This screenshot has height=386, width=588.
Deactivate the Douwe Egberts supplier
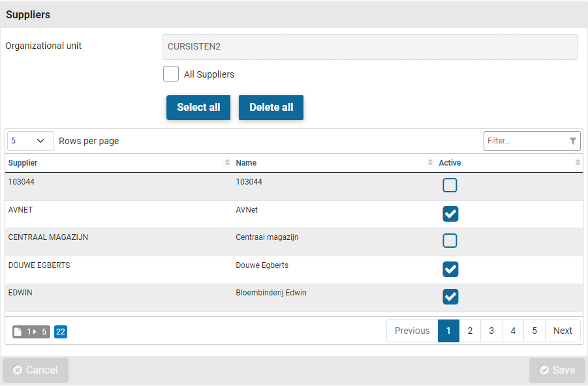pos(450,269)
